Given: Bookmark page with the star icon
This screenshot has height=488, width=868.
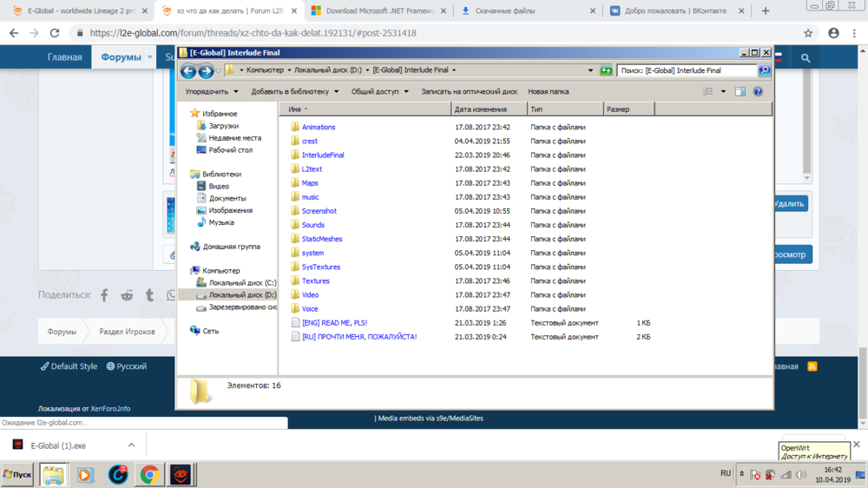Looking at the screenshot, I should click(x=808, y=33).
